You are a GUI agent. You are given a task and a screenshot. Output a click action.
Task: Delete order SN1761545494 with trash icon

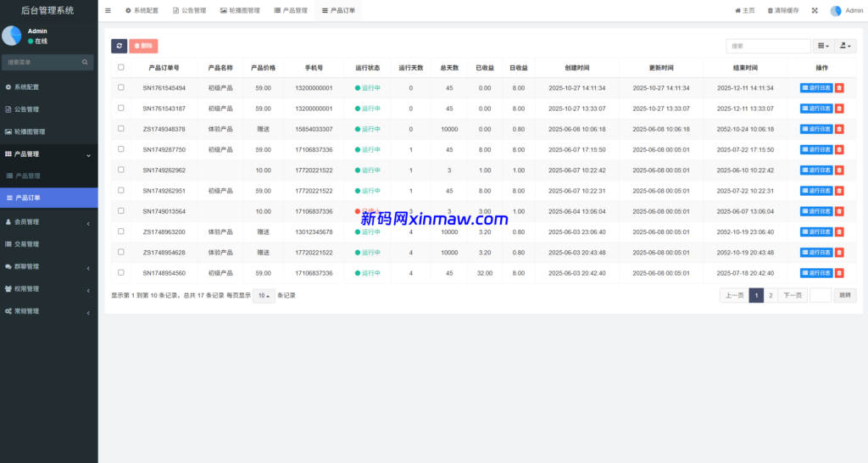pyautogui.click(x=839, y=88)
